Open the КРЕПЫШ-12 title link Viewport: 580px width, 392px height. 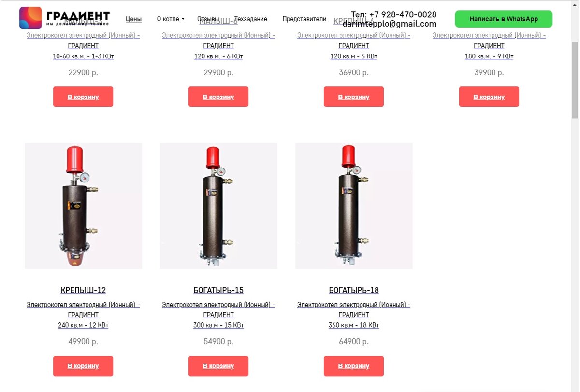click(x=83, y=290)
